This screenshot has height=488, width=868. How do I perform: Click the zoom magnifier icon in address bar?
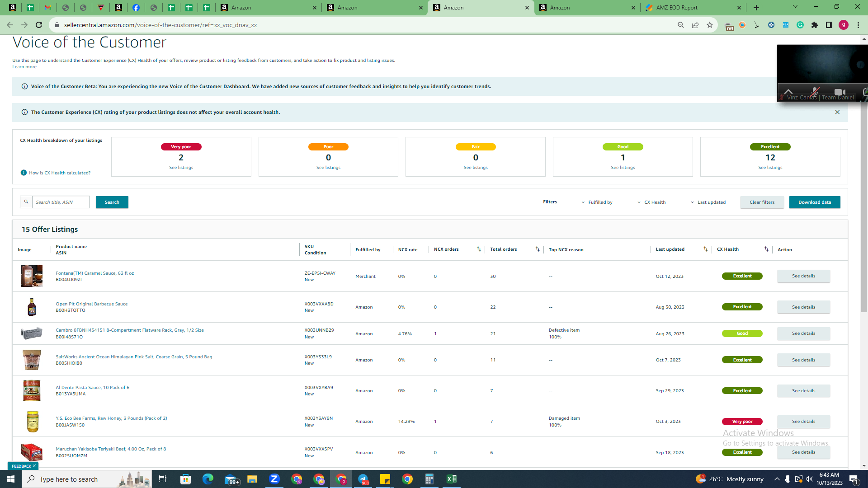click(x=681, y=25)
